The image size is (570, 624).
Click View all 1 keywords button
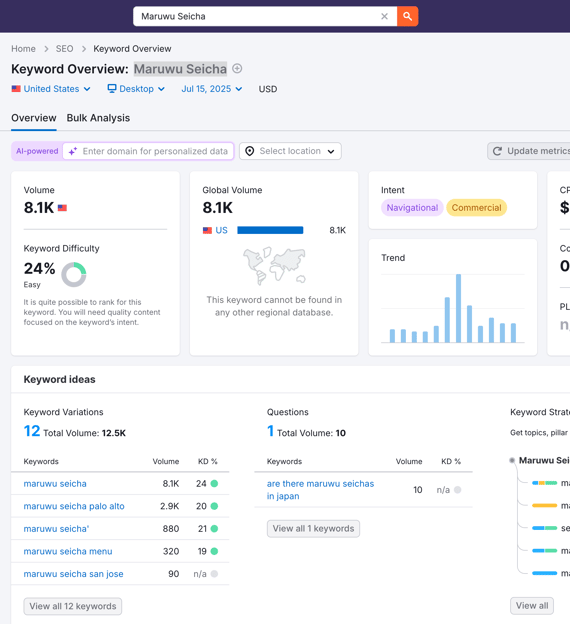tap(313, 528)
